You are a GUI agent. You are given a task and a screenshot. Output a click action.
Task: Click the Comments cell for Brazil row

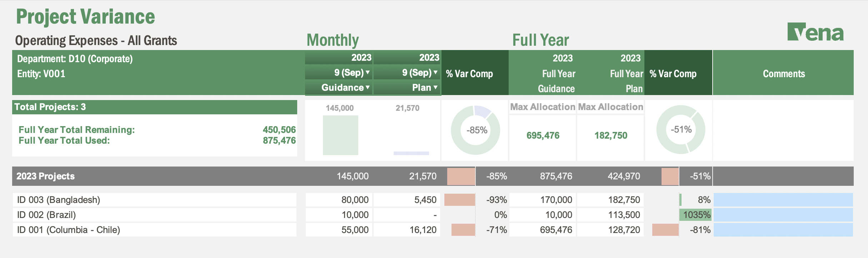[783, 215]
